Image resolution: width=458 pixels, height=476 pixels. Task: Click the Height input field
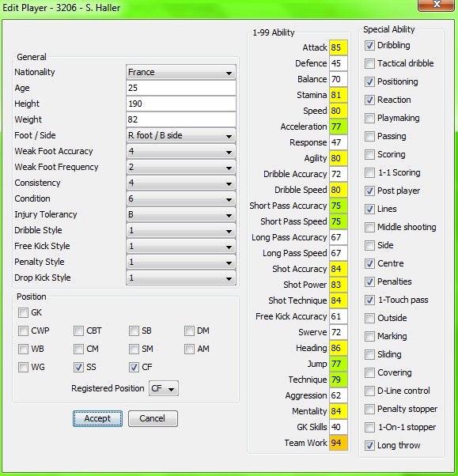(181, 104)
